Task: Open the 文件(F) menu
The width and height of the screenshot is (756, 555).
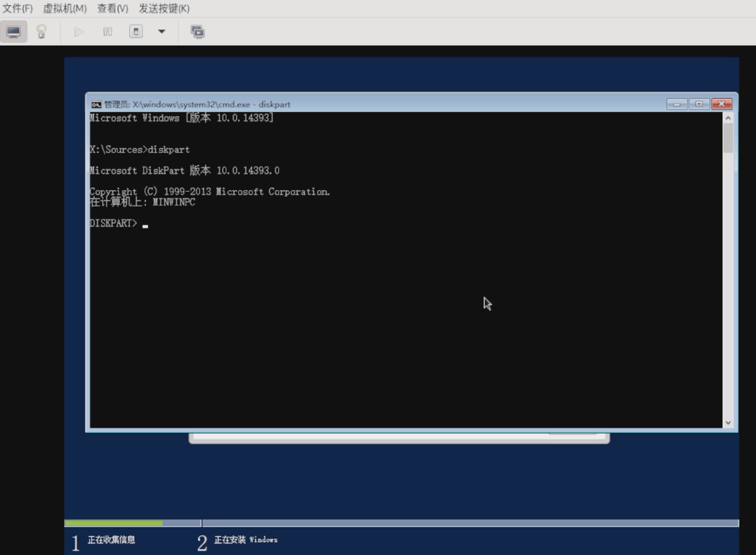Action: (x=17, y=8)
